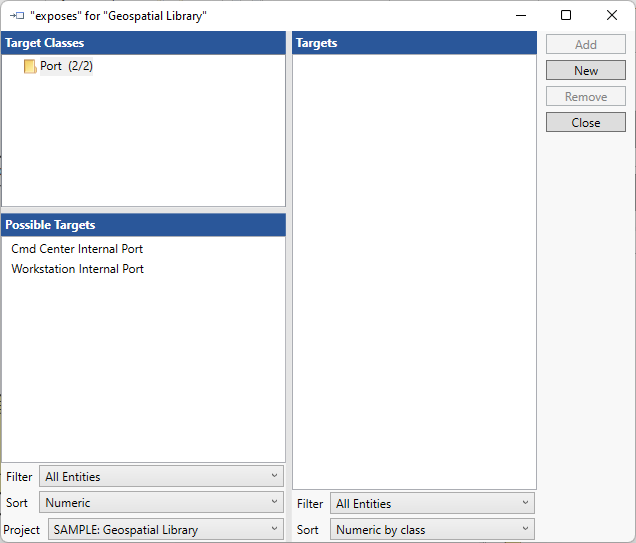Click the Port folder icon

coord(30,67)
